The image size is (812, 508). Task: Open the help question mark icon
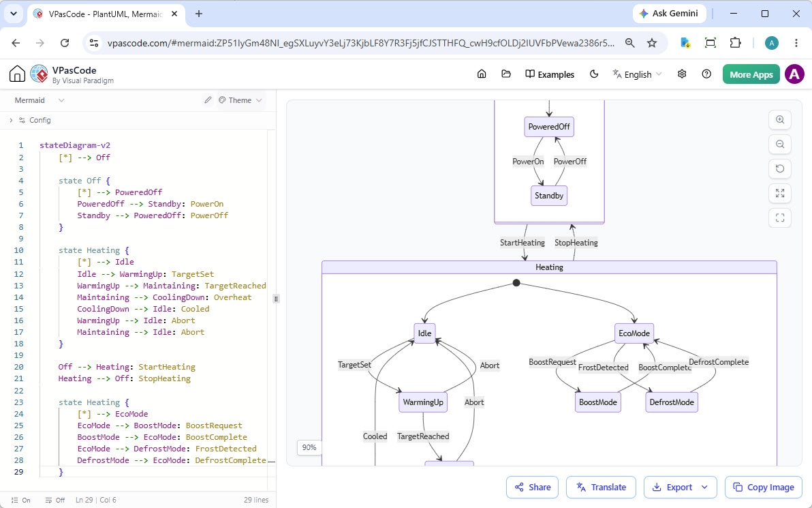706,74
